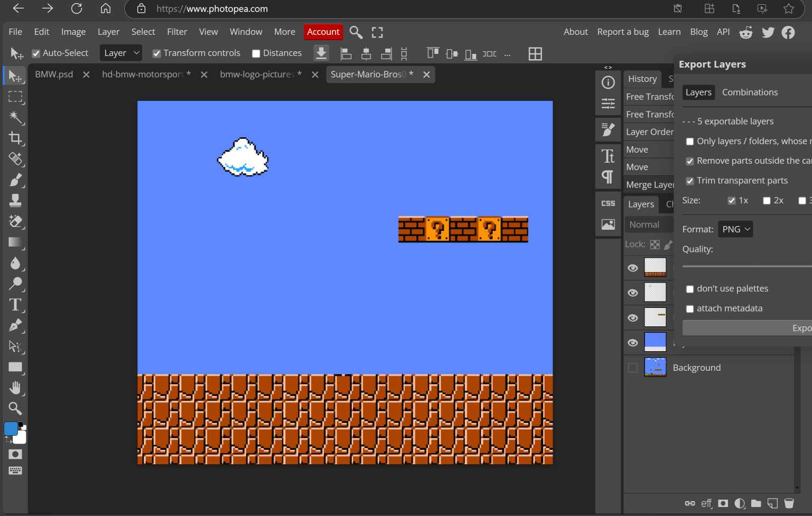This screenshot has width=812, height=516.
Task: Switch to the BMW.psd tab
Action: click(x=54, y=74)
